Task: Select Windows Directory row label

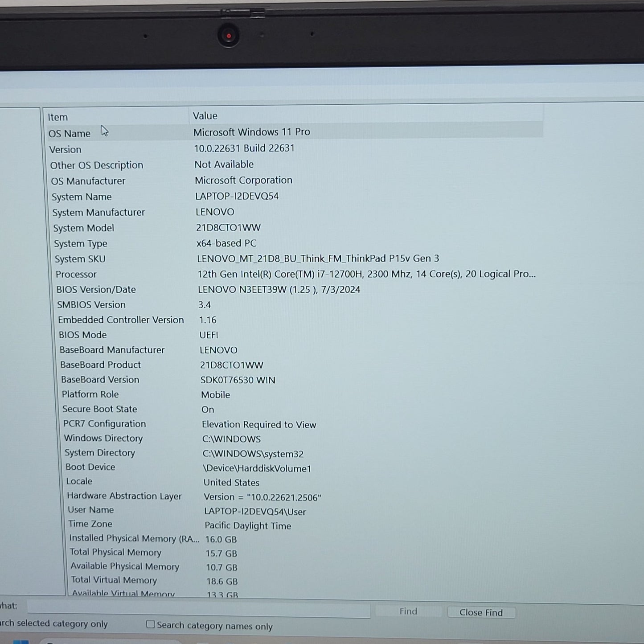Action: [x=103, y=438]
